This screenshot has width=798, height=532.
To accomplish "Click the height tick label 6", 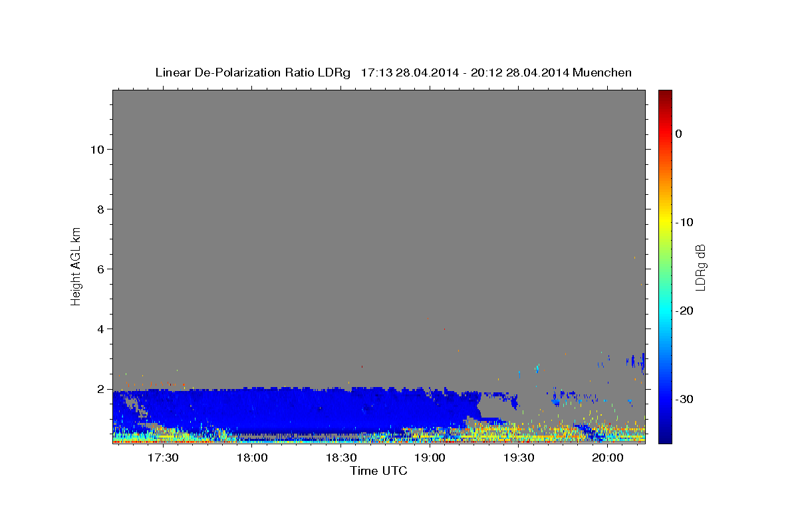I will point(101,269).
